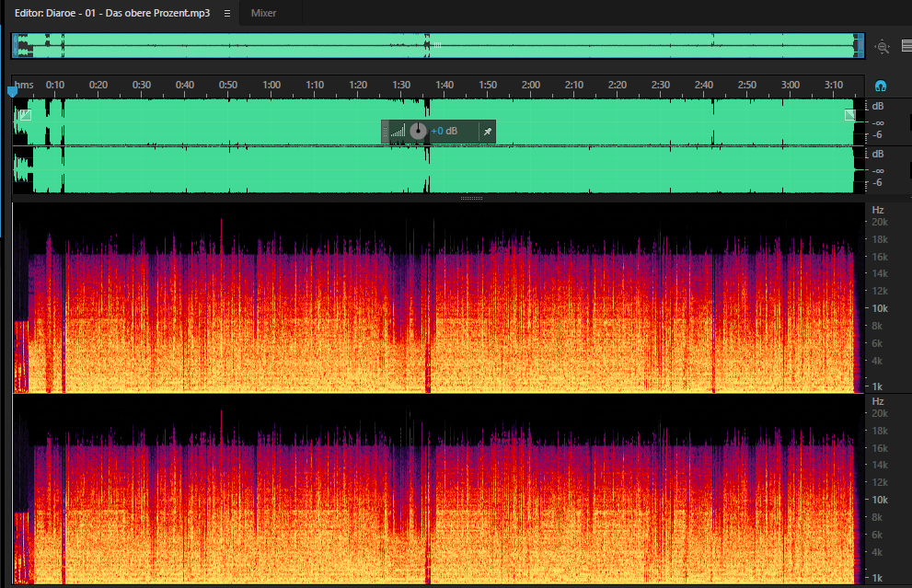Click 2:00 on the time ruler
This screenshot has height=588, width=912.
530,85
